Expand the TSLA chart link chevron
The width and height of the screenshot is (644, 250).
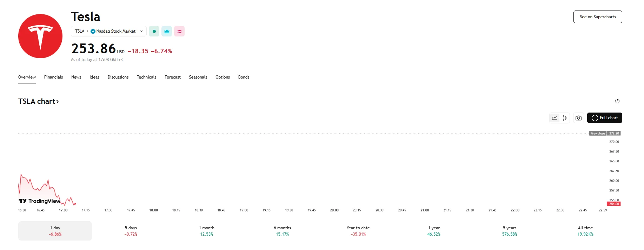[x=57, y=101]
